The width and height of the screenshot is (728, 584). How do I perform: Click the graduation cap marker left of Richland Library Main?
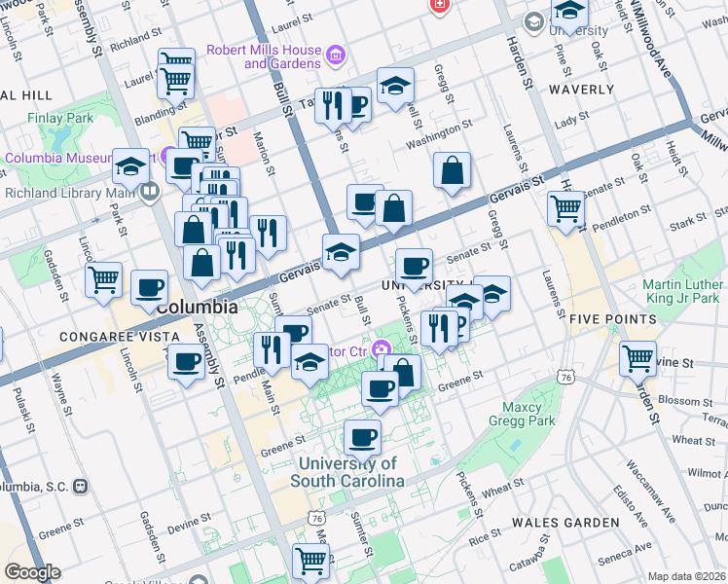coord(131,167)
